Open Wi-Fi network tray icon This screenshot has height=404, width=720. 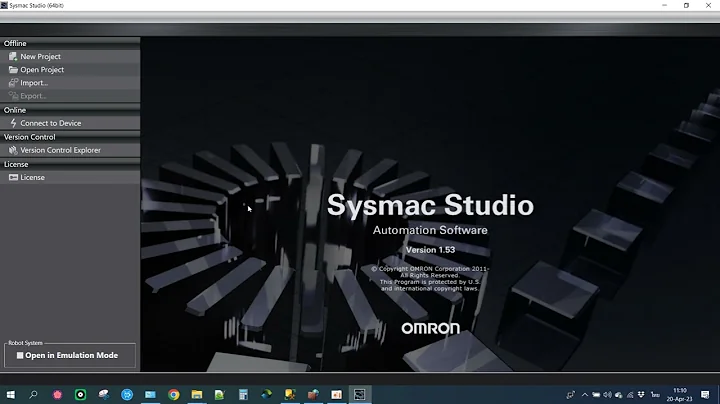tap(630, 395)
